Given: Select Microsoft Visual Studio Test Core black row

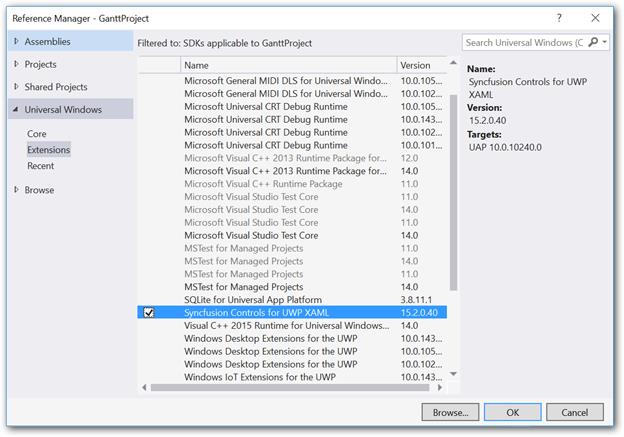Looking at the screenshot, I should pyautogui.click(x=292, y=235).
